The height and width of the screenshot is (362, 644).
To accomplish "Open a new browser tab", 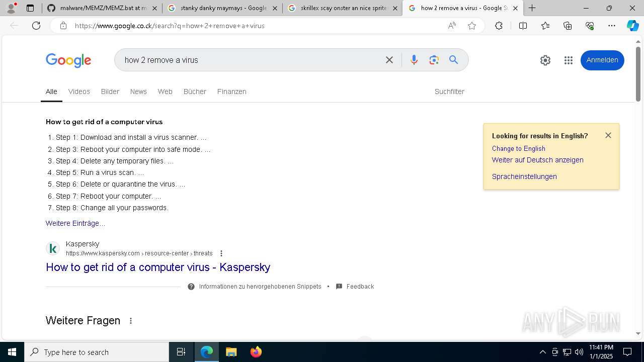I will point(532,8).
